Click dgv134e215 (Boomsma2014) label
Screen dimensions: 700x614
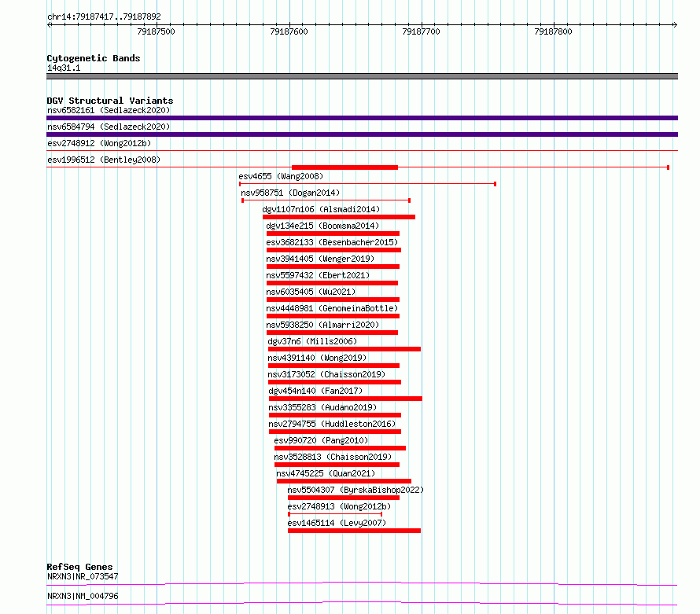coord(322,226)
